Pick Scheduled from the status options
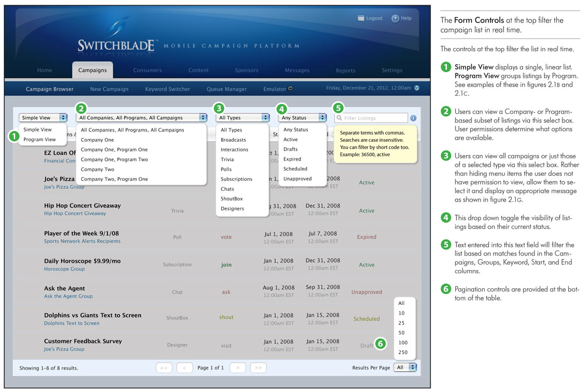Viewport: 588px width, 392px height. (x=295, y=169)
